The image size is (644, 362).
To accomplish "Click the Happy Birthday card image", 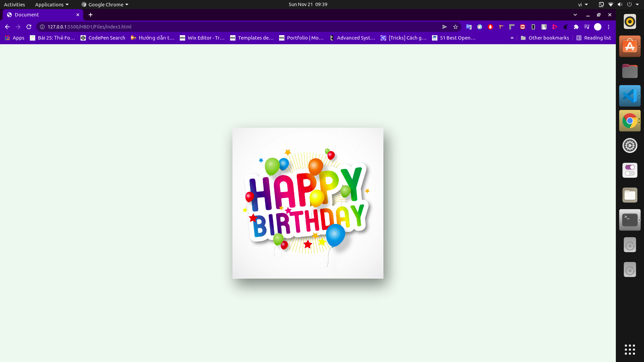I will coord(308,203).
